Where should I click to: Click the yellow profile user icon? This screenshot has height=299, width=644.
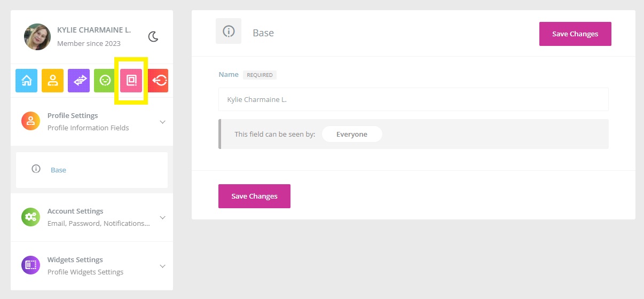pos(53,81)
